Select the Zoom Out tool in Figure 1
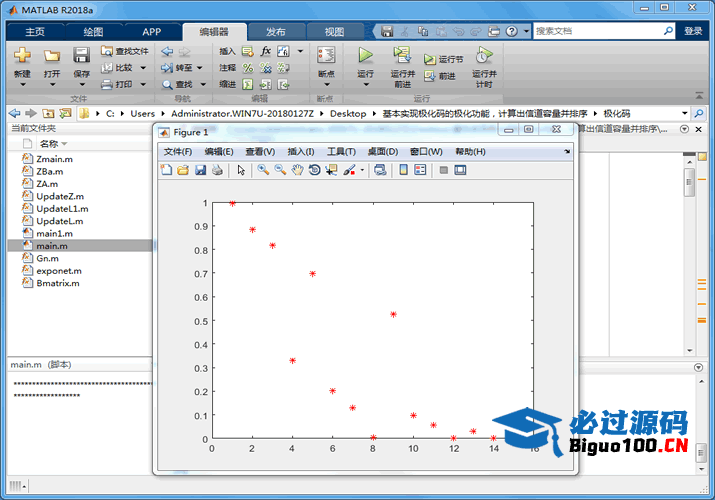715x500 pixels. coord(280,170)
